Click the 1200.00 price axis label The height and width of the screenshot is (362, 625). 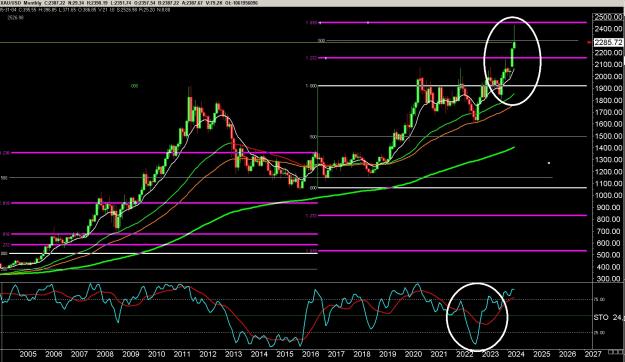(608, 172)
